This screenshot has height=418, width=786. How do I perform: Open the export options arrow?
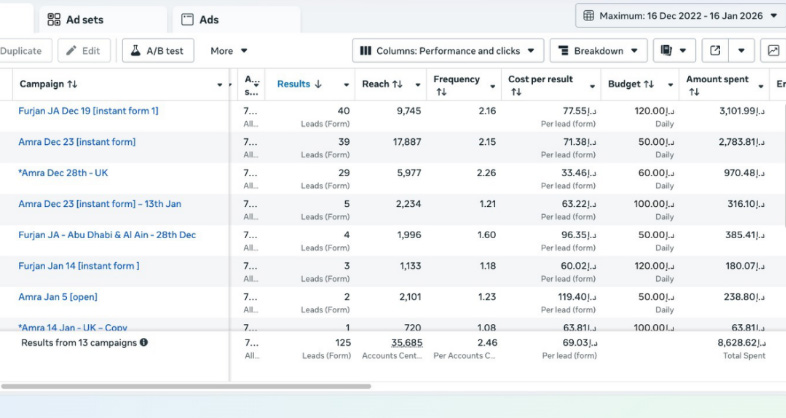(x=741, y=51)
